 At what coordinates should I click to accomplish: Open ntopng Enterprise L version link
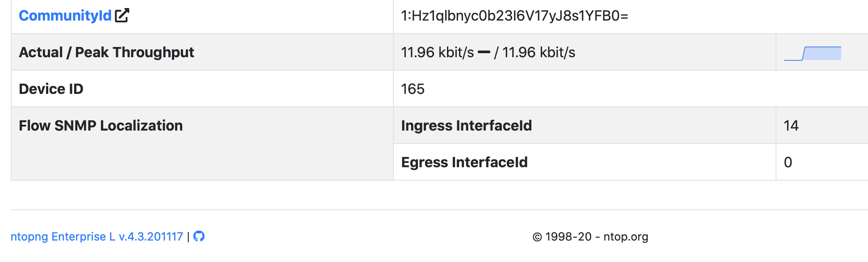[x=97, y=237]
